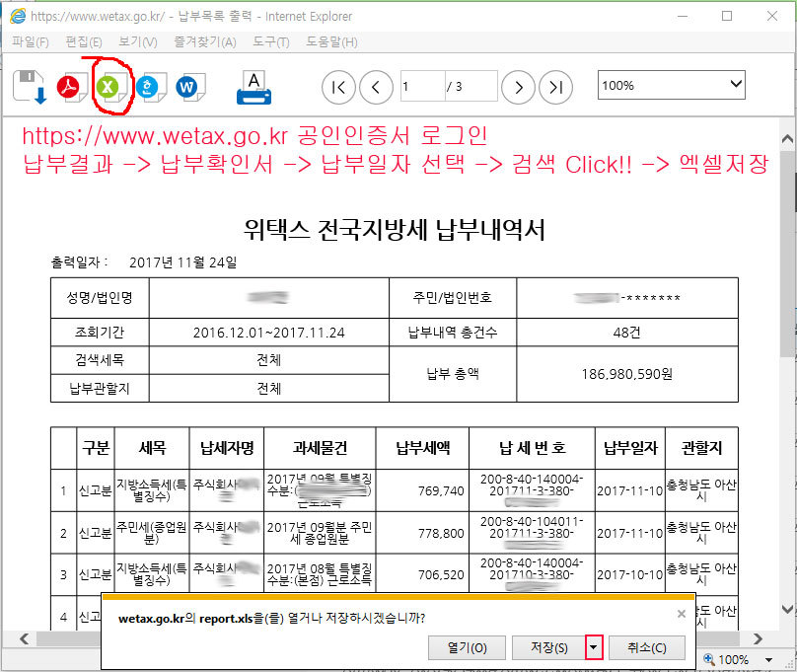Click the 납부세액 column header
Image resolution: width=797 pixels, height=672 pixels.
(x=422, y=448)
